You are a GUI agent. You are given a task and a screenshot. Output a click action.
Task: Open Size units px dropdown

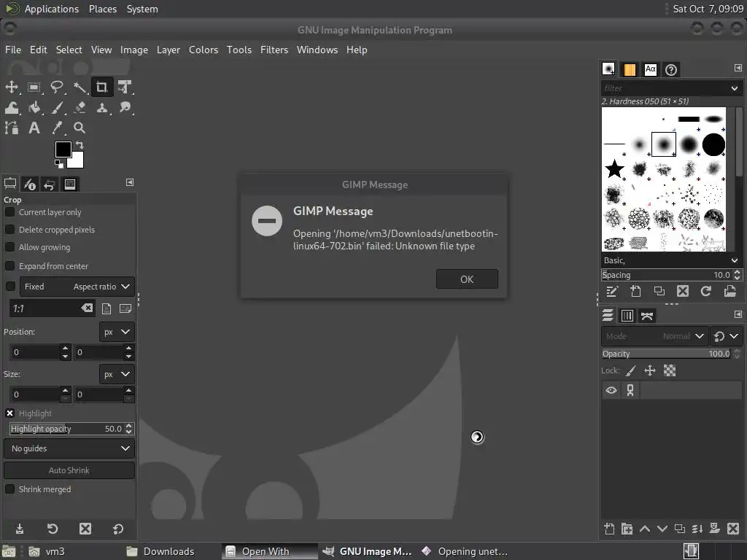(x=117, y=374)
